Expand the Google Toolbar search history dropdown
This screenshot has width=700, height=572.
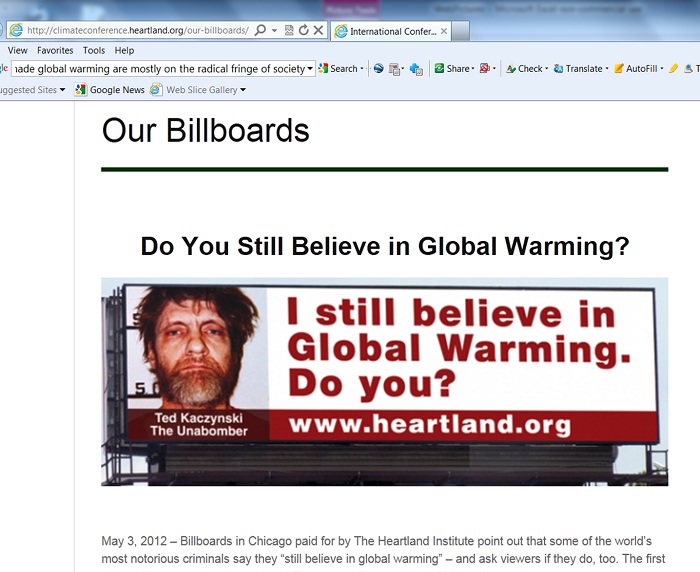tap(310, 69)
